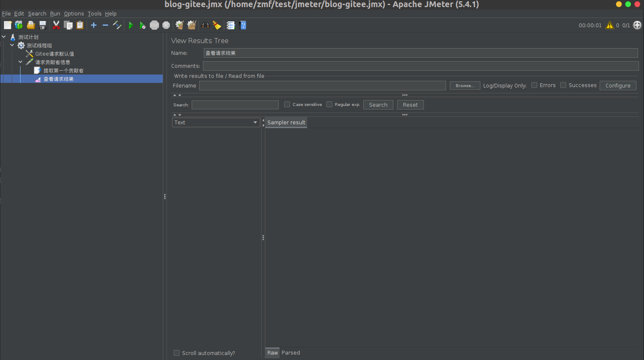Collapse all tree nodes with minus icon
The width and height of the screenshot is (644, 360).
coord(105,25)
